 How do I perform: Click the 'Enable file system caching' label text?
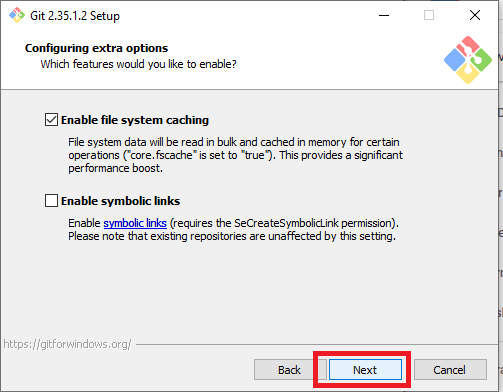tap(135, 120)
